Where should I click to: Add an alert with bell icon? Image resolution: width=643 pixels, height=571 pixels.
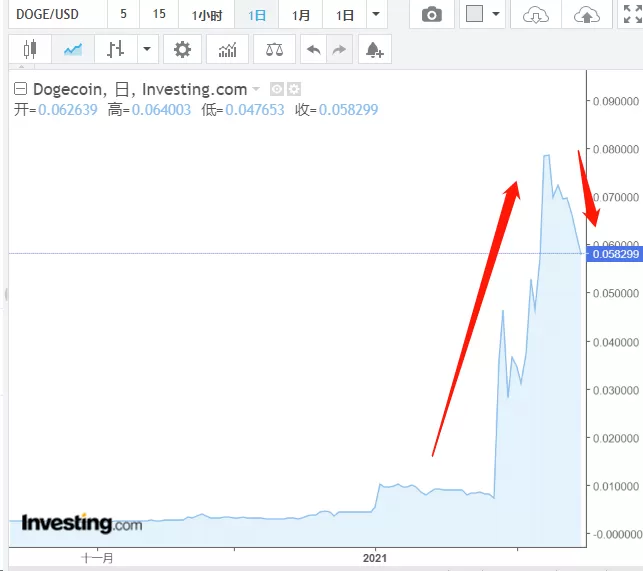[375, 49]
